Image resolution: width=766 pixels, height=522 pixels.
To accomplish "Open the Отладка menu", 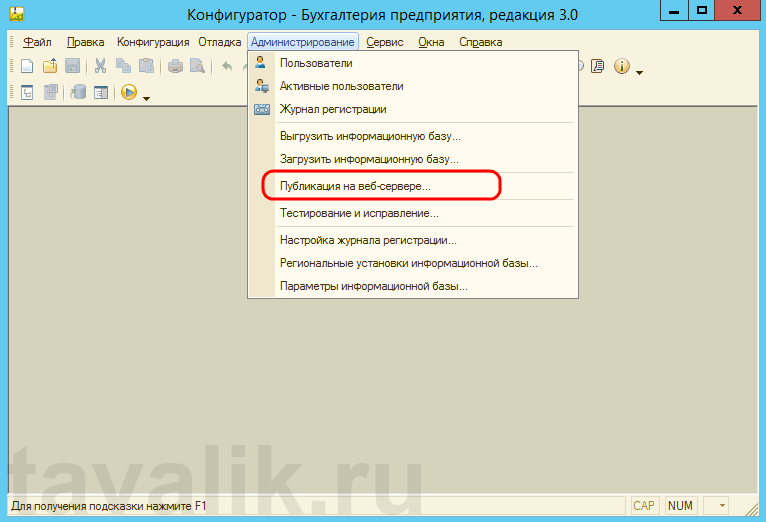I will click(x=219, y=42).
